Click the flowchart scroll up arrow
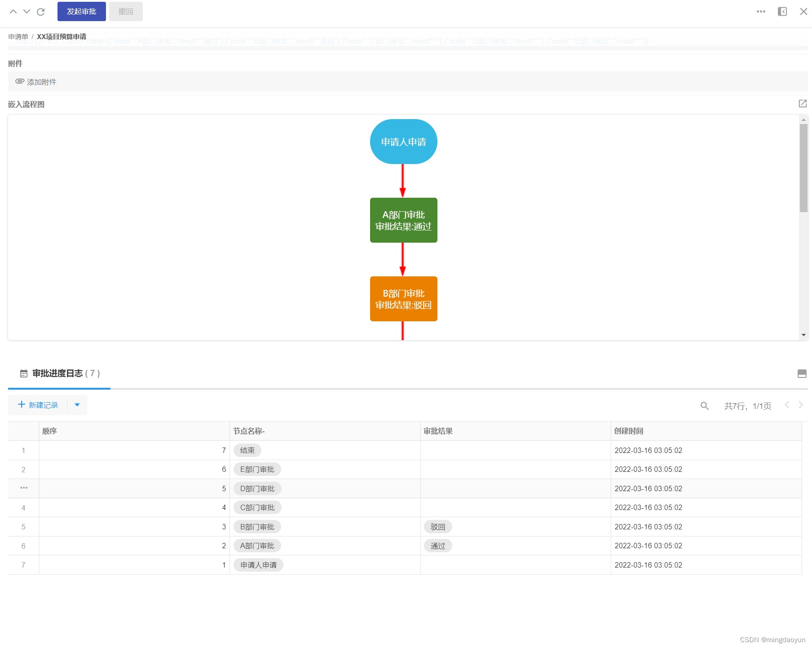The width and height of the screenshot is (812, 648). pos(803,120)
